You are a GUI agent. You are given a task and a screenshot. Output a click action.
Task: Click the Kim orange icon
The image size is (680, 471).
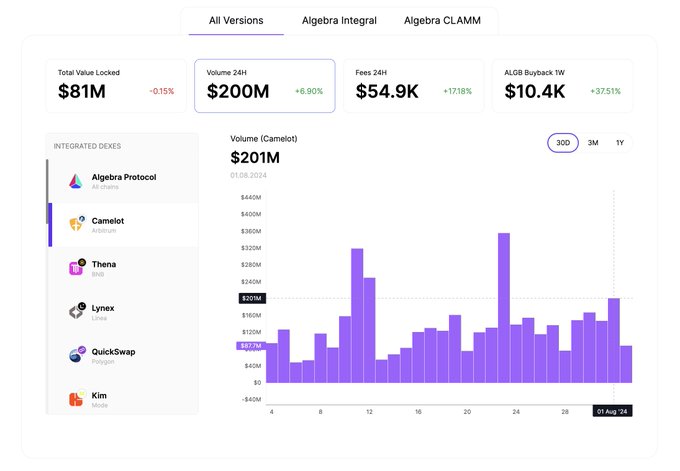click(75, 399)
